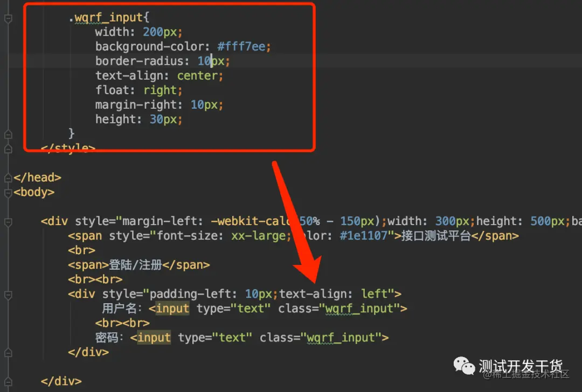Click the single <br> tag below 接口测试平台 span

tap(82, 250)
